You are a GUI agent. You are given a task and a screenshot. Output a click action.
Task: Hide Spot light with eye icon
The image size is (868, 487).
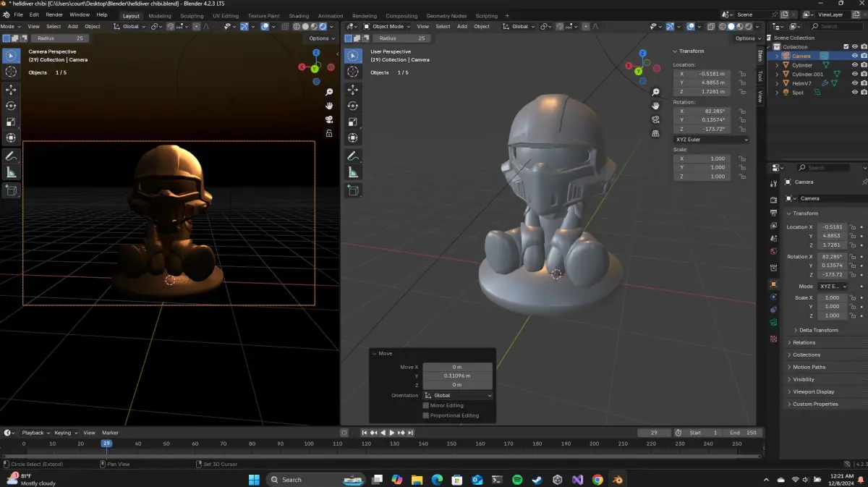click(x=854, y=93)
